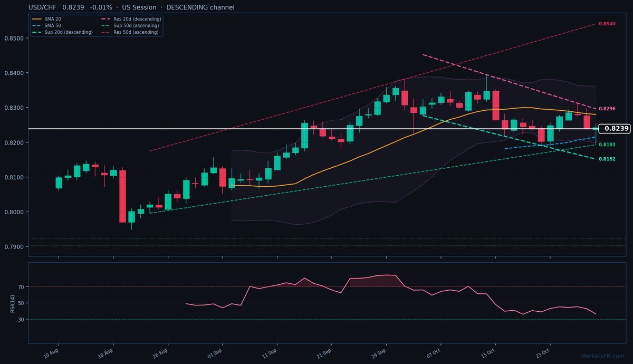Viewport: 633px width, 364px height.
Task: Click the 18 Aug date label
Action: (105, 353)
